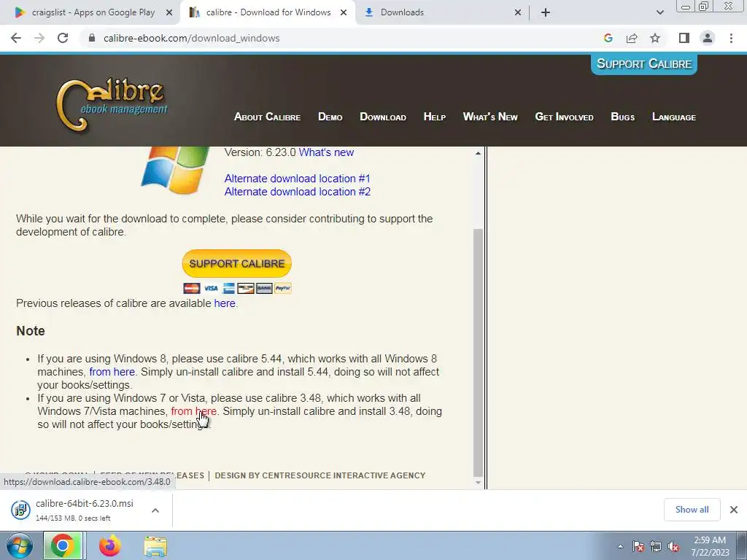747x560 pixels.
Task: Open the Download menu item
Action: [x=383, y=117]
